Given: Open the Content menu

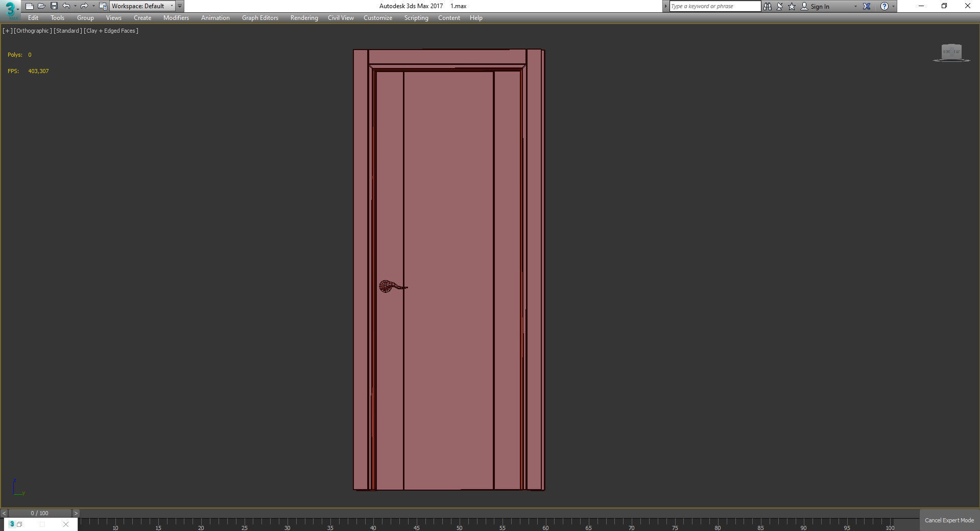Looking at the screenshot, I should coord(449,18).
